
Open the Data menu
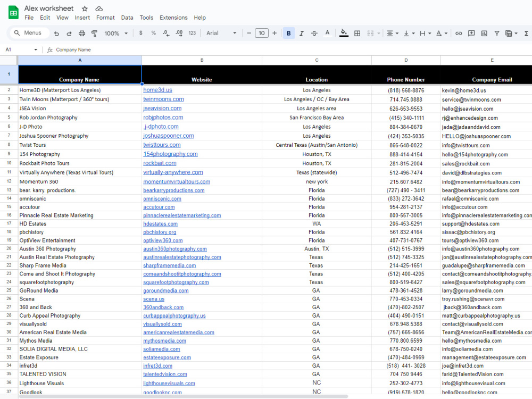click(127, 18)
